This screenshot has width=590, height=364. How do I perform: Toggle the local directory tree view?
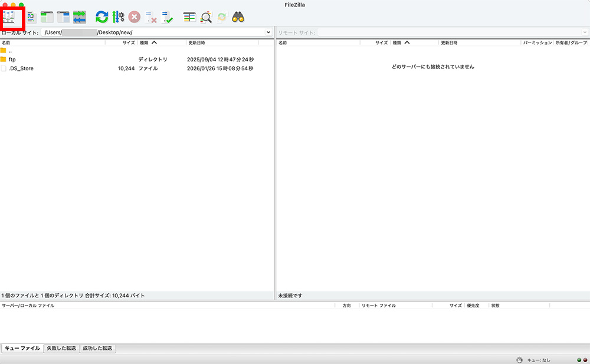point(46,17)
